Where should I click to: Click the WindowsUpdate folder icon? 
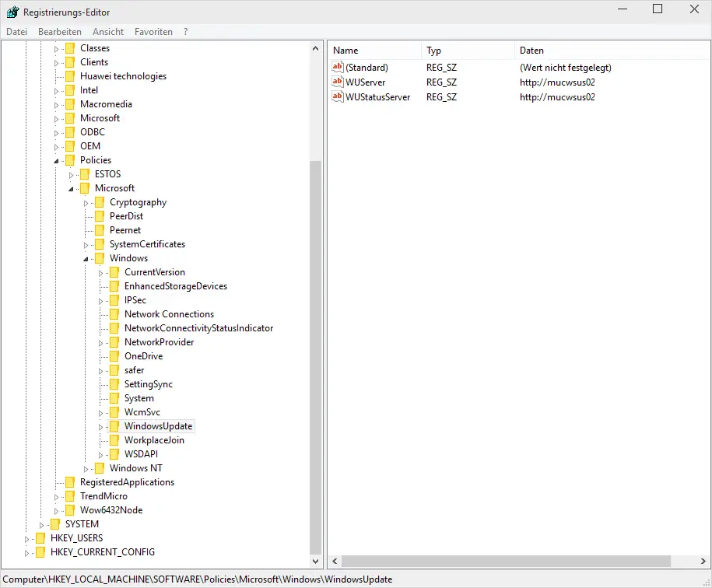(114, 426)
